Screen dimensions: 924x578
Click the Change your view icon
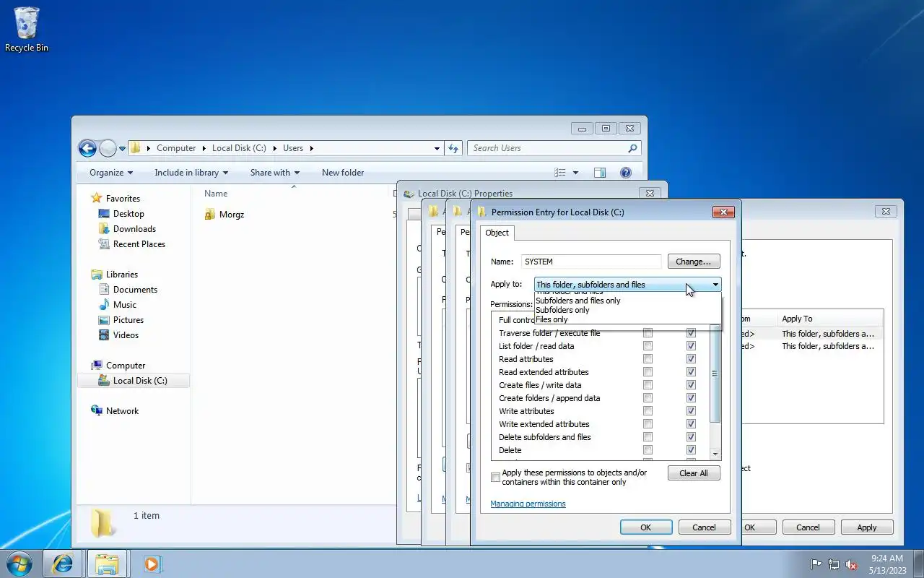tap(560, 173)
